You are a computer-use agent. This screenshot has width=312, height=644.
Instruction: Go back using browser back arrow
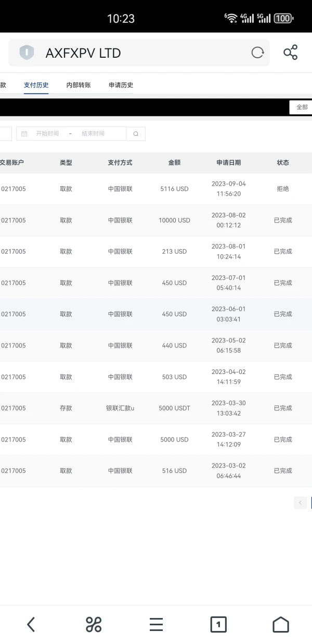tap(31, 624)
